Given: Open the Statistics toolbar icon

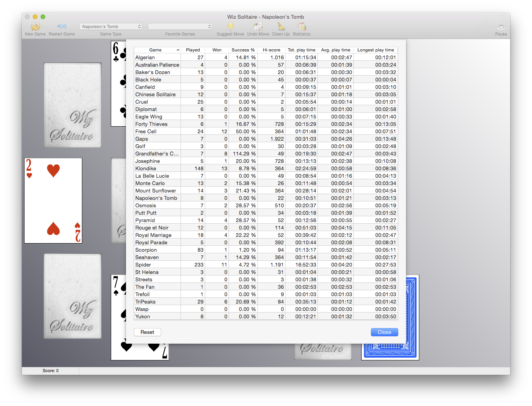Looking at the screenshot, I should coord(301,26).
